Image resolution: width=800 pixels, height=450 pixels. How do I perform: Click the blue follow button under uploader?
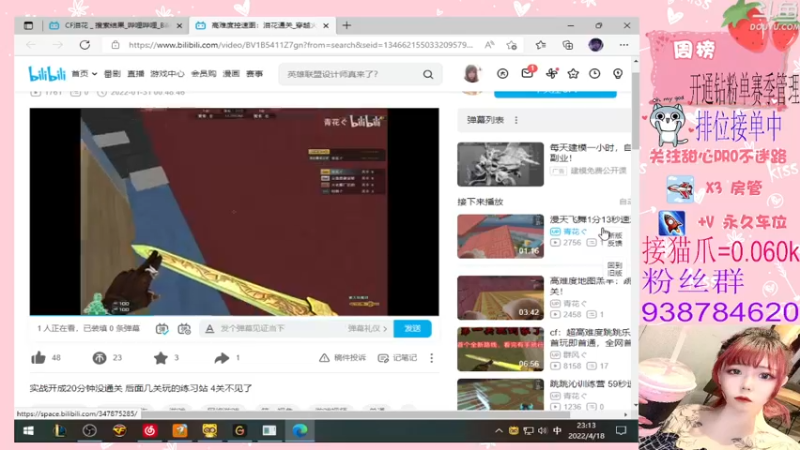point(555,93)
